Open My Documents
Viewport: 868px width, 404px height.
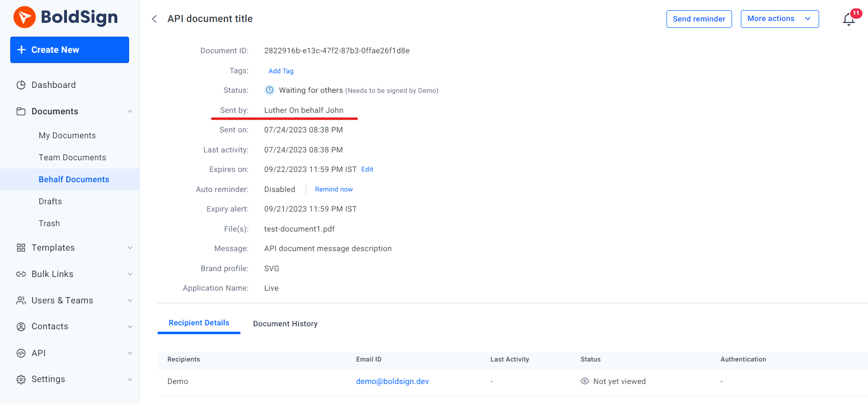coord(67,135)
